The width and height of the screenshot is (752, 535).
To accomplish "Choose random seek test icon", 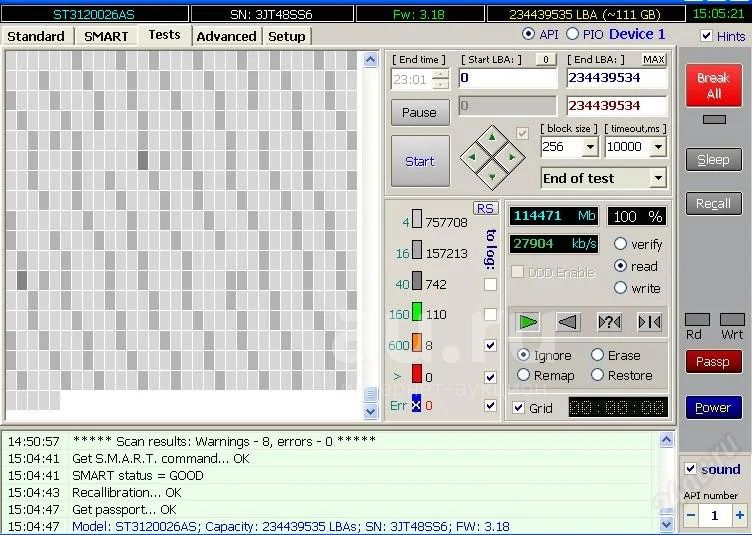I will [x=609, y=322].
